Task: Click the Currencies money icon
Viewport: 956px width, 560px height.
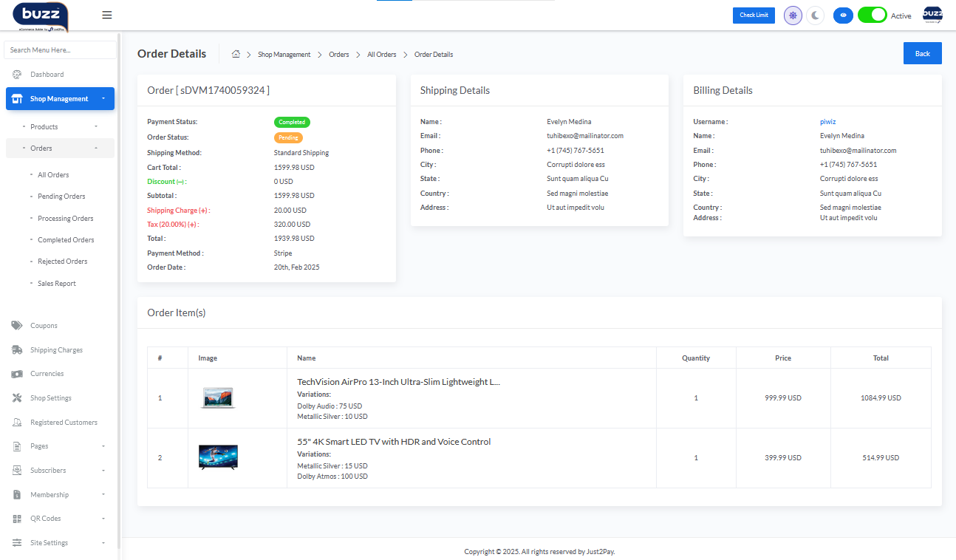Action: pyautogui.click(x=17, y=374)
